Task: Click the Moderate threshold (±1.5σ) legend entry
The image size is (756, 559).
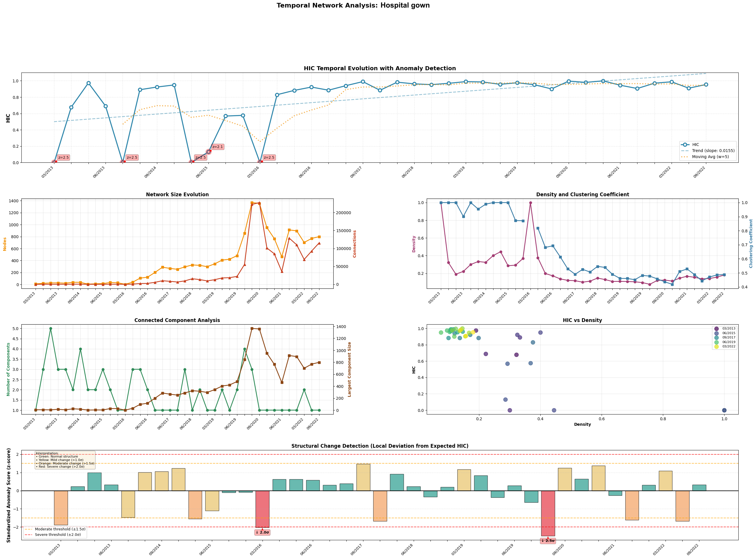Action: tap(60, 529)
